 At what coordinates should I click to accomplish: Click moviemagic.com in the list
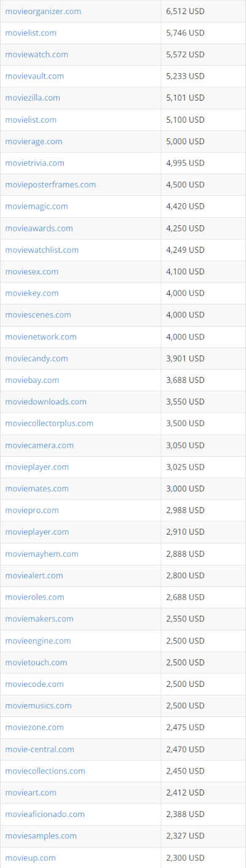(x=36, y=206)
